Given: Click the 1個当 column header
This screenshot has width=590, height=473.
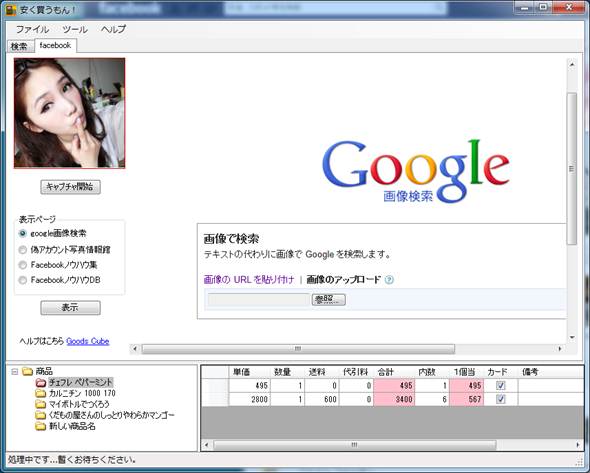Looking at the screenshot, I should (467, 372).
